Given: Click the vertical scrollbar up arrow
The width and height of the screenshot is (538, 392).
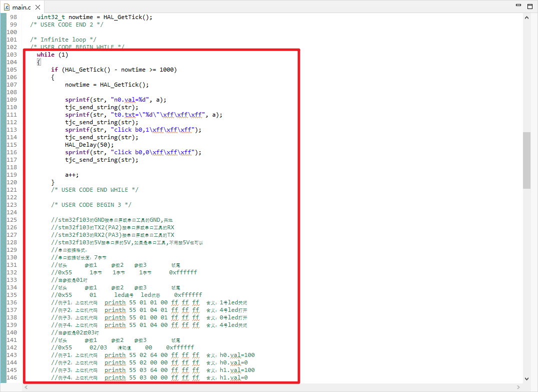Looking at the screenshot, I should pyautogui.click(x=527, y=17).
